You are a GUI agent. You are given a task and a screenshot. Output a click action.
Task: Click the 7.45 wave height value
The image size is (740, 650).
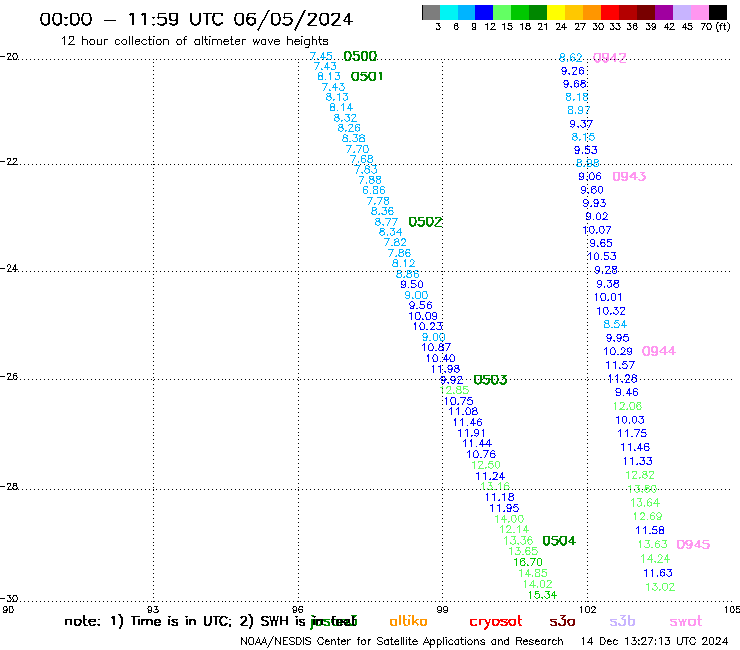click(321, 56)
